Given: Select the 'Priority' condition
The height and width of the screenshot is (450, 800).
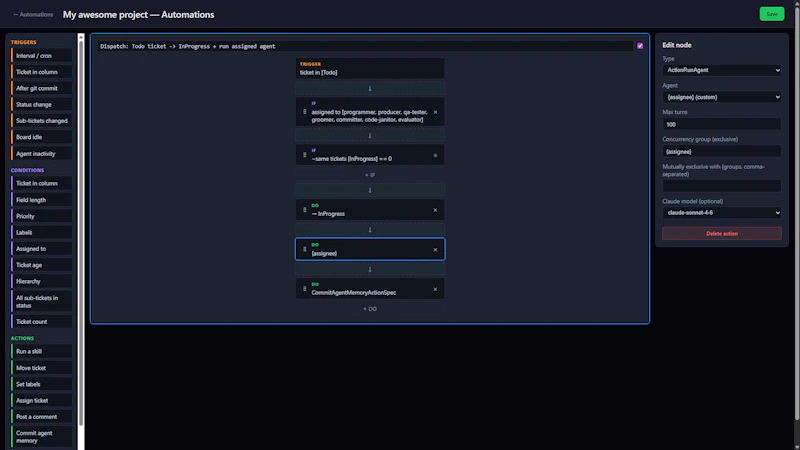Looking at the screenshot, I should (x=41, y=216).
